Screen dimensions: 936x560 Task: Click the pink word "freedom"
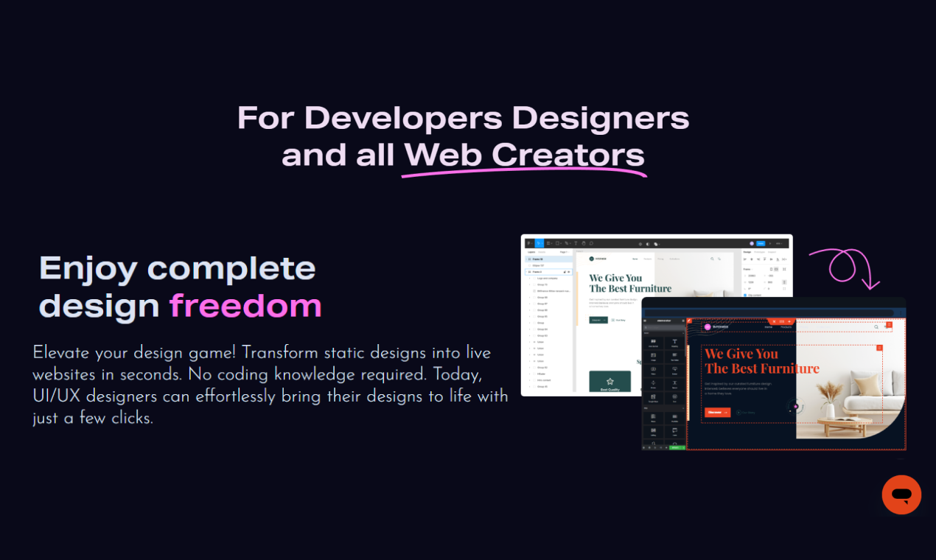[245, 306]
